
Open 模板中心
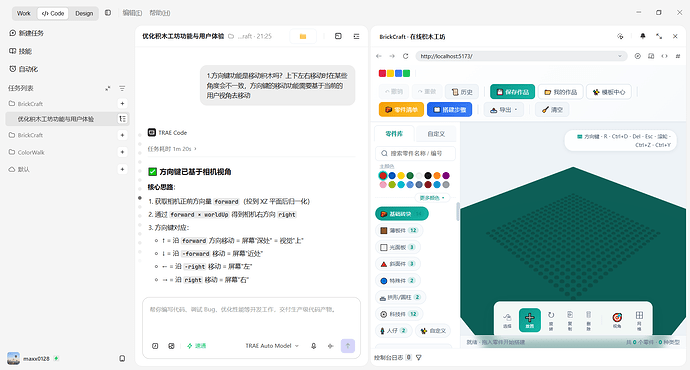click(x=609, y=92)
